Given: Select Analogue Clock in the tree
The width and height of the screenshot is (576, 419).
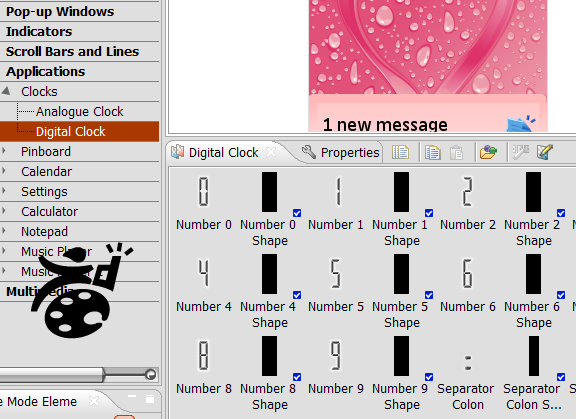Looking at the screenshot, I should (79, 111).
